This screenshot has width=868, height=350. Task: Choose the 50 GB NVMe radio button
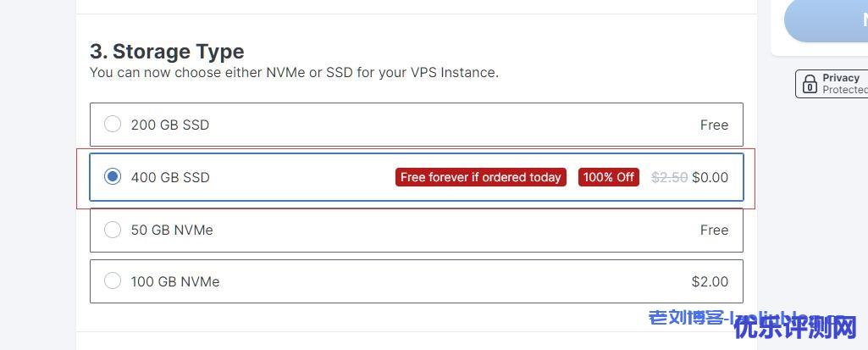tap(113, 230)
